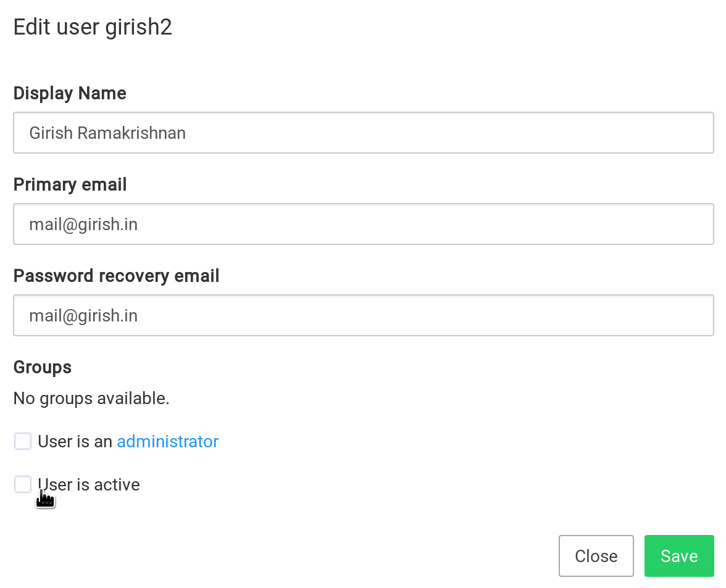Click the "Password recovery email" field label

(116, 276)
